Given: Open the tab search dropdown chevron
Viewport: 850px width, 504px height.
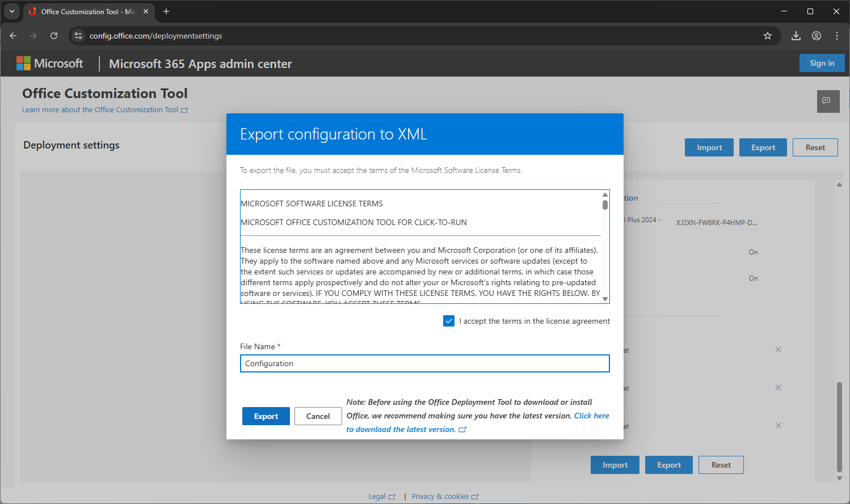Looking at the screenshot, I should click(12, 11).
